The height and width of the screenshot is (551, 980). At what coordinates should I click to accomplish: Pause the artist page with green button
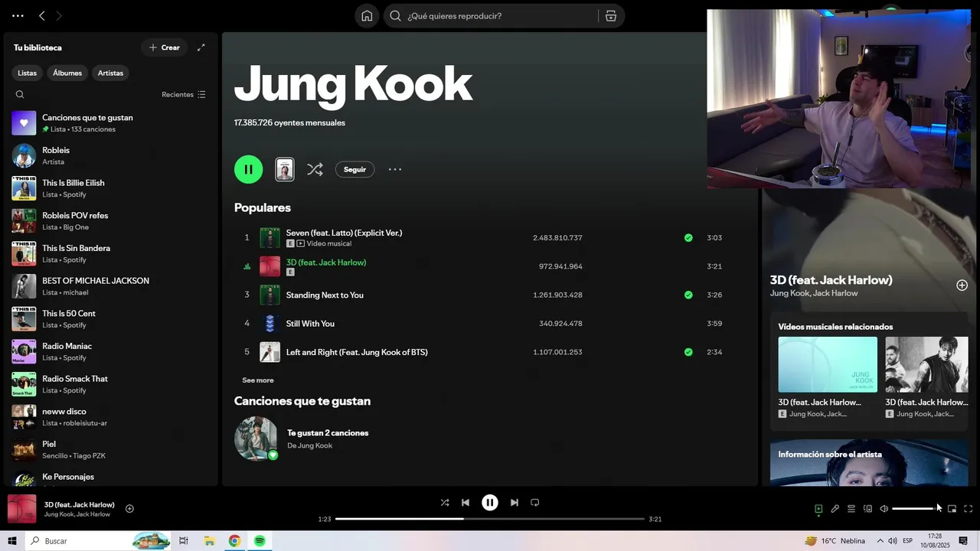[x=248, y=169]
